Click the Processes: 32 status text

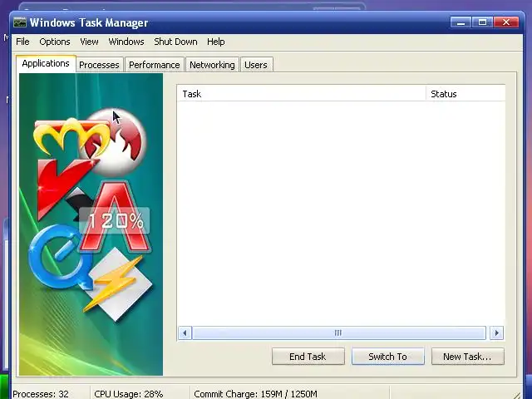point(41,394)
